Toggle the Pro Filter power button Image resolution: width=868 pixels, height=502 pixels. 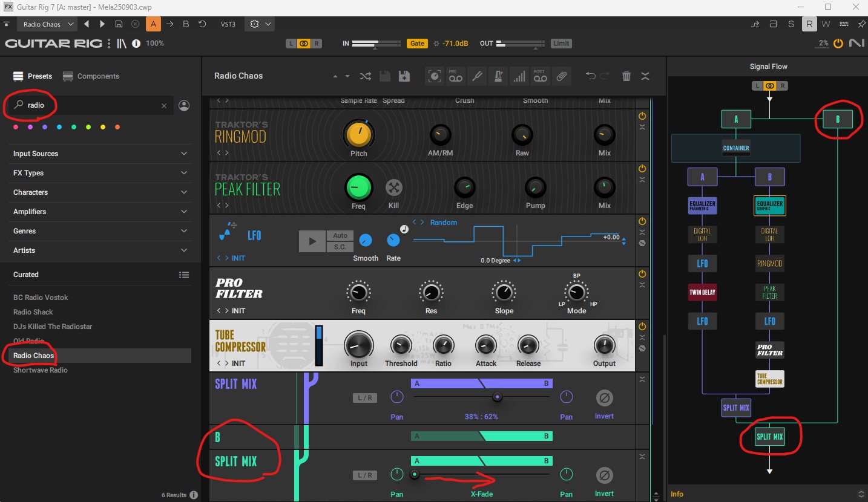[x=642, y=274]
